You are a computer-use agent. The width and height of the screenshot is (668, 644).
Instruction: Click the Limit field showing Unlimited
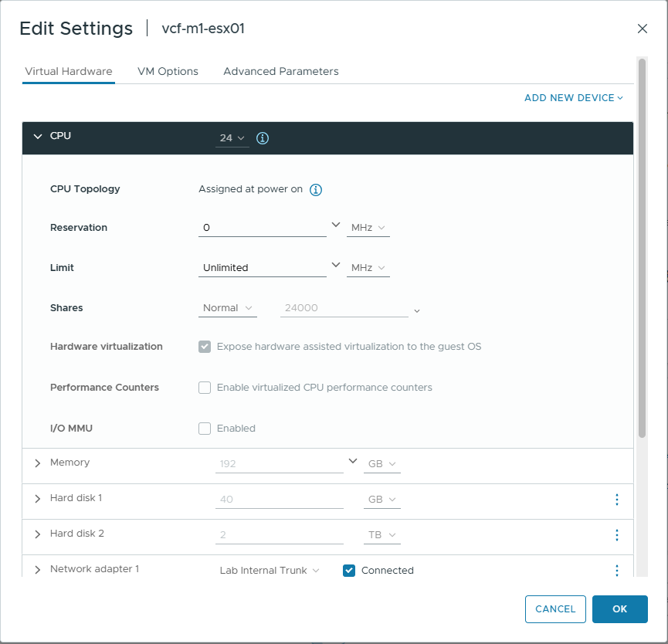pyautogui.click(x=263, y=268)
